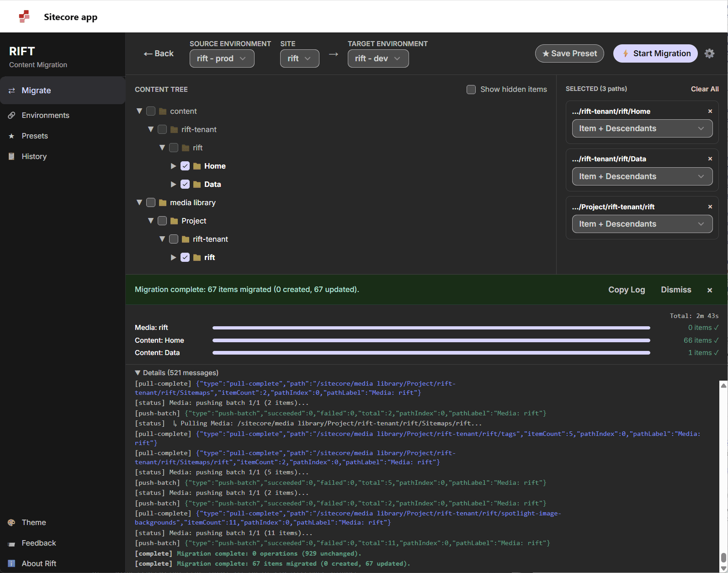Select the rift tree item under rift-tenant content
This screenshot has width=728, height=573.
(x=197, y=148)
